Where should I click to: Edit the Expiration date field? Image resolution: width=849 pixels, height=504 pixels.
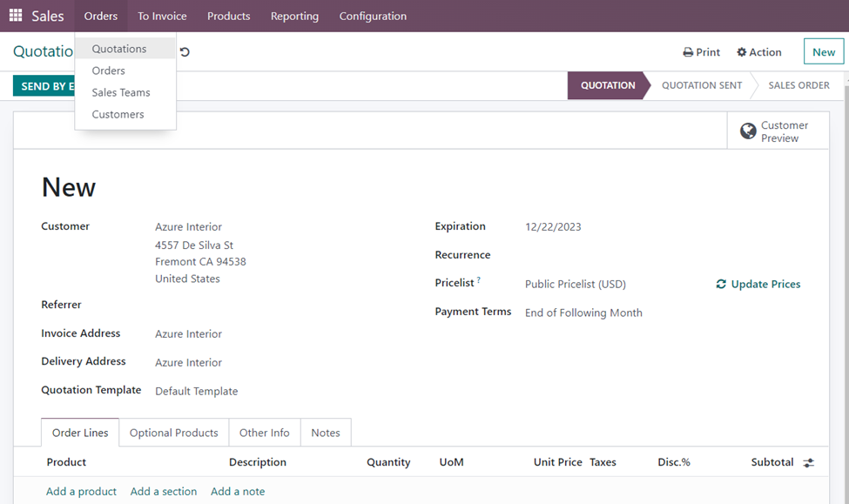point(553,227)
